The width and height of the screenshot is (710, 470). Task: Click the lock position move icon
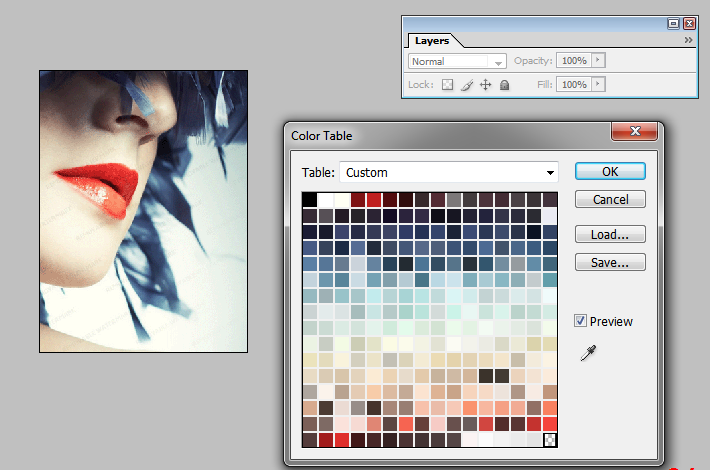coord(485,85)
